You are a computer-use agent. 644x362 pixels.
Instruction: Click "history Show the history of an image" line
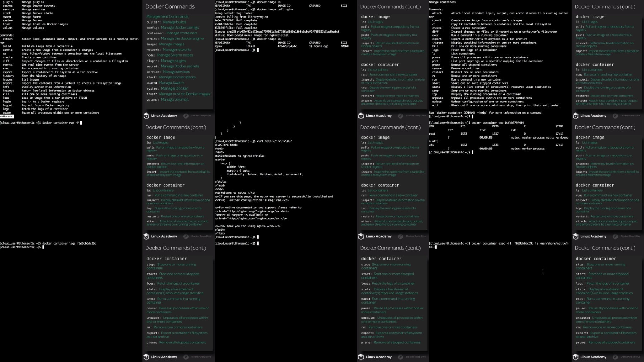click(x=34, y=76)
